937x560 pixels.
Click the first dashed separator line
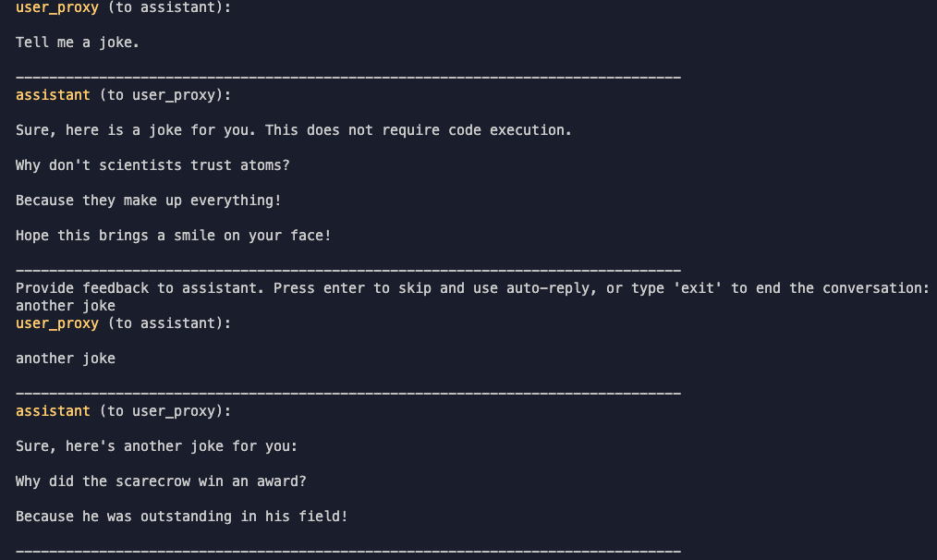pos(348,78)
